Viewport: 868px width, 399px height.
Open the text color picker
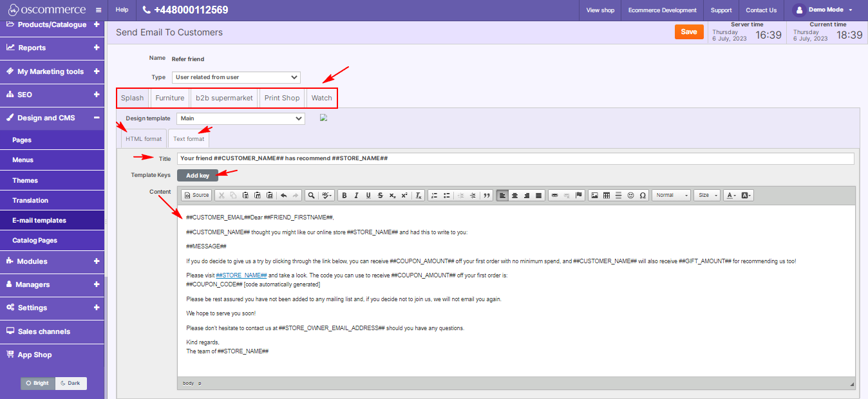click(730, 195)
